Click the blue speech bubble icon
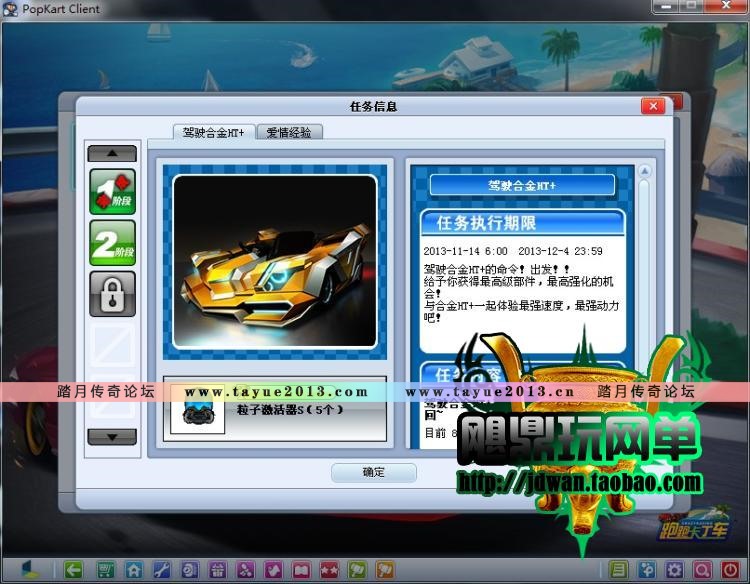 click(647, 570)
